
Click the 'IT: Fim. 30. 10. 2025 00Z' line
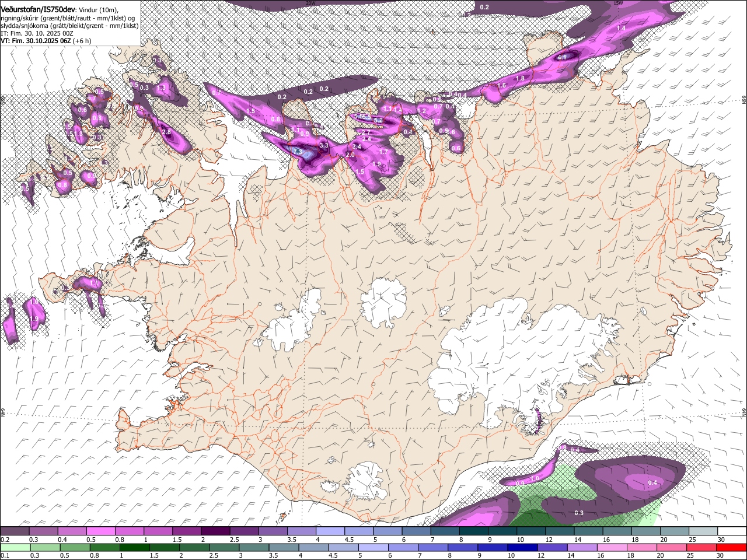(x=37, y=33)
